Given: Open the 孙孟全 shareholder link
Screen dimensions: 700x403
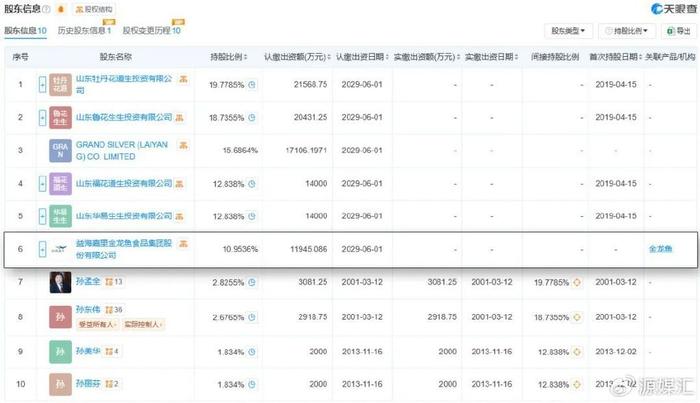Looking at the screenshot, I should [x=88, y=282].
